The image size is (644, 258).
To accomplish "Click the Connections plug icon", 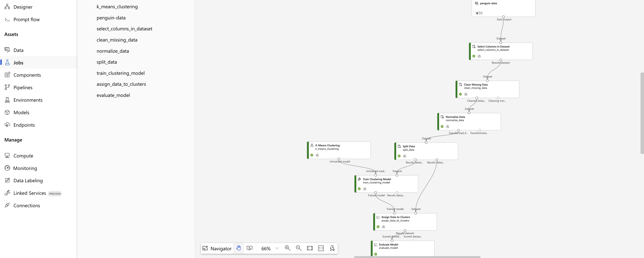I will pos(7,205).
